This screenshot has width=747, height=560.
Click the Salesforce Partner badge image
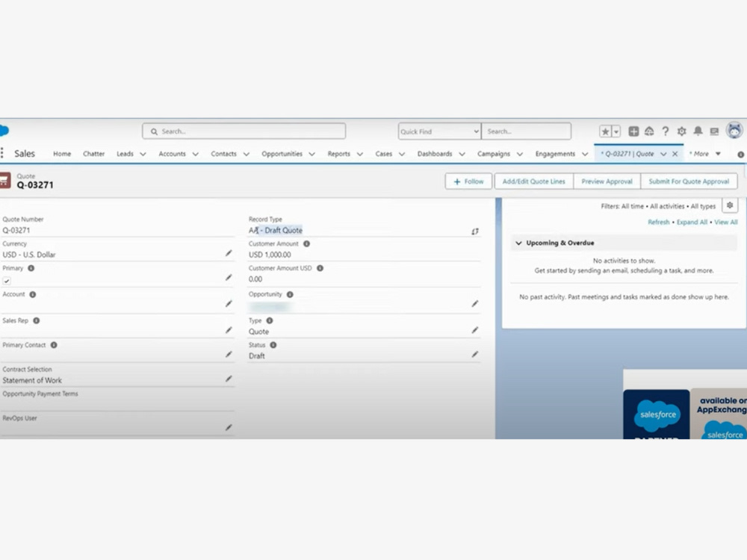pyautogui.click(x=656, y=414)
